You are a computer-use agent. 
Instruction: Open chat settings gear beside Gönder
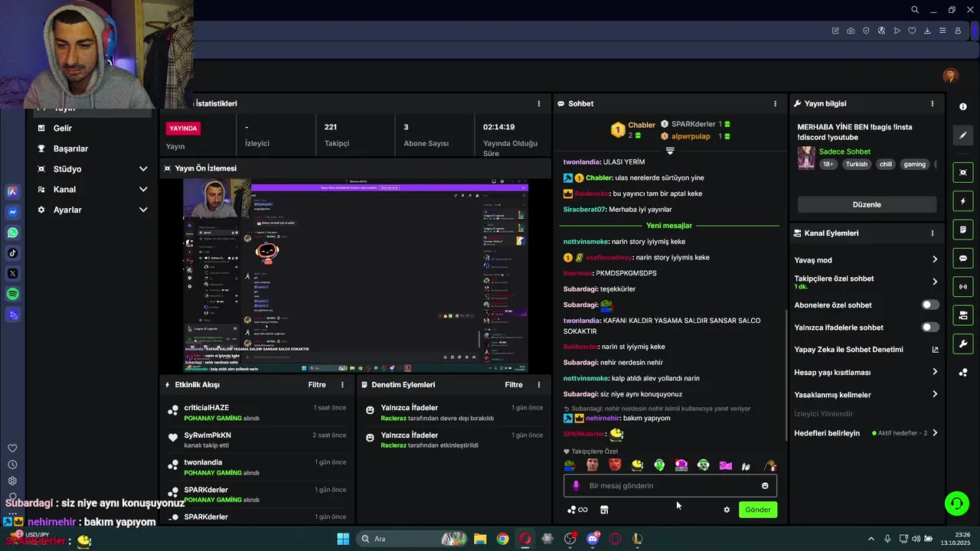point(727,510)
